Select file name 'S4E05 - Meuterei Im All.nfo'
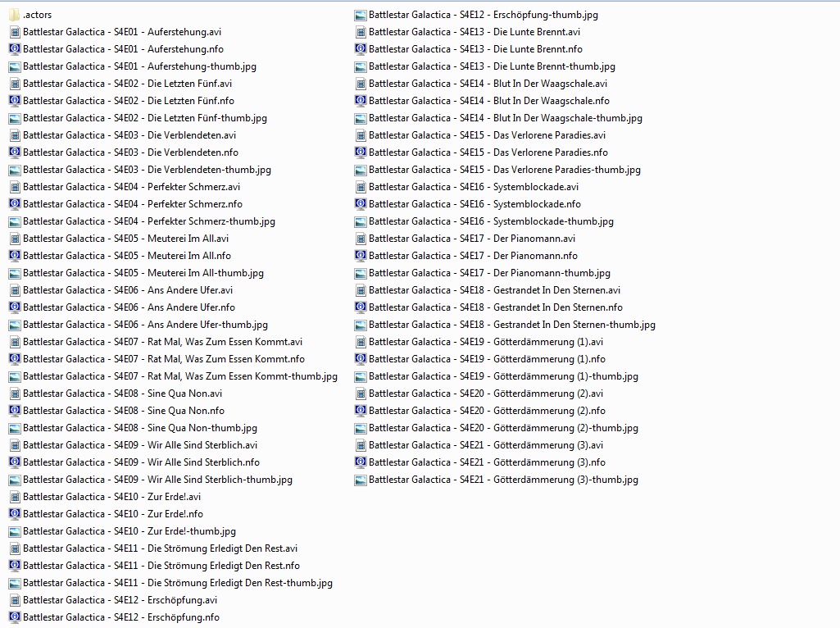 (x=127, y=256)
